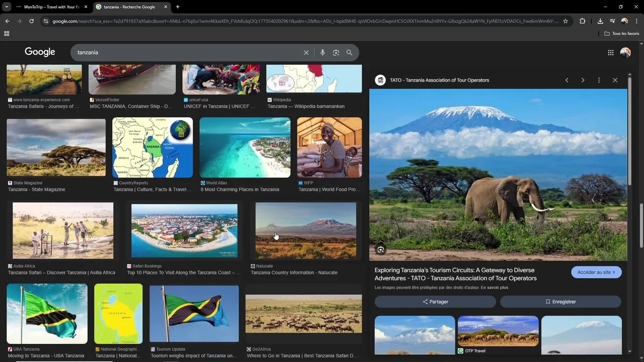Viewport: 644px width, 362px height.
Task: Clear the search box with the X icon
Action: pyautogui.click(x=306, y=53)
